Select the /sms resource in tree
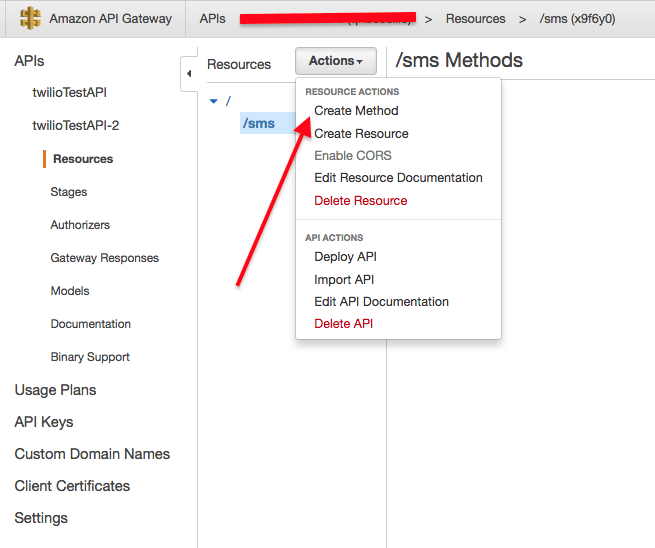Image resolution: width=655 pixels, height=548 pixels. coord(259,123)
